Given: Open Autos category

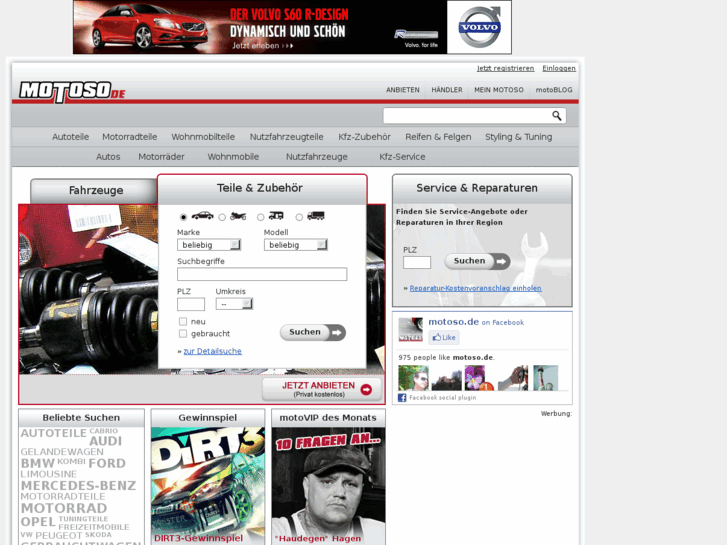Looking at the screenshot, I should 108,157.
